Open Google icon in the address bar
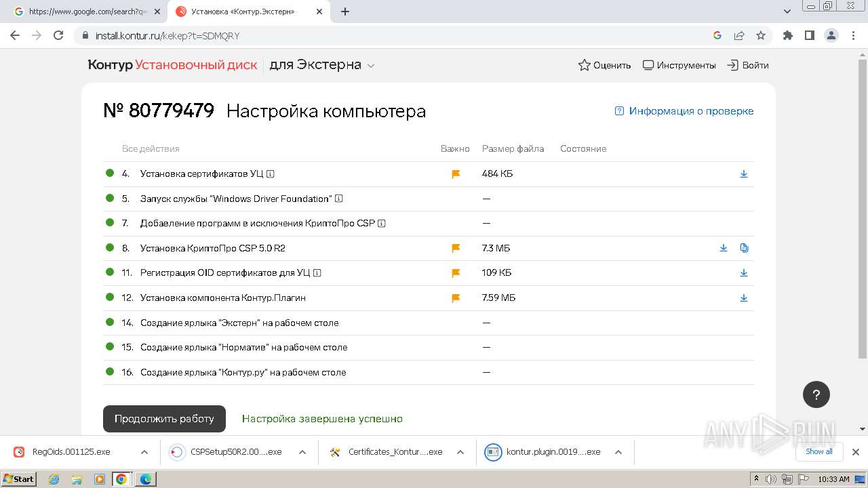This screenshot has width=868, height=488. click(x=717, y=35)
